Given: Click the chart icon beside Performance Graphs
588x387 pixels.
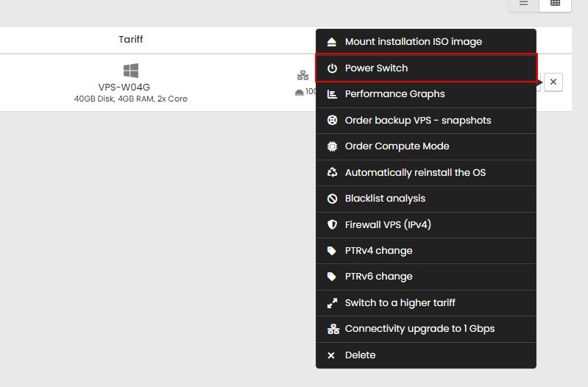Looking at the screenshot, I should coord(332,94).
